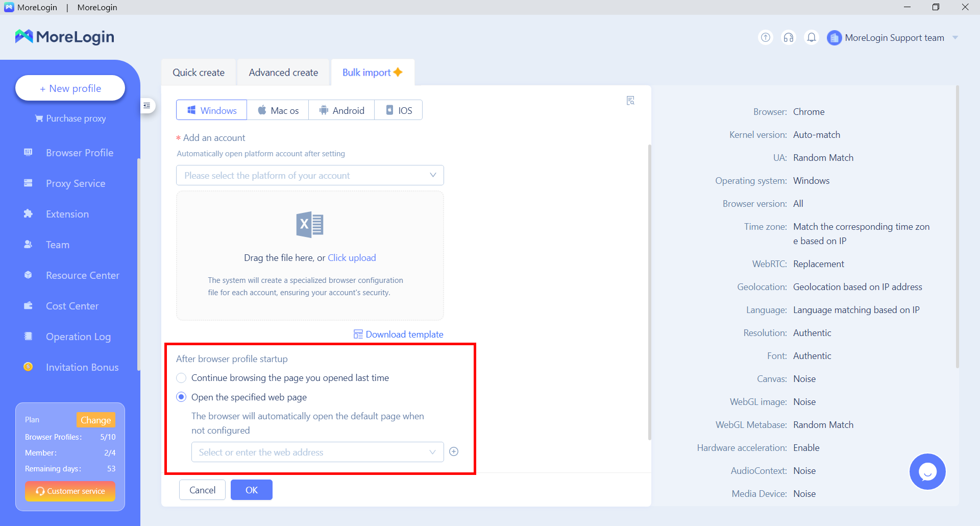Click the file drop upload area
This screenshot has width=980, height=526.
pos(310,255)
